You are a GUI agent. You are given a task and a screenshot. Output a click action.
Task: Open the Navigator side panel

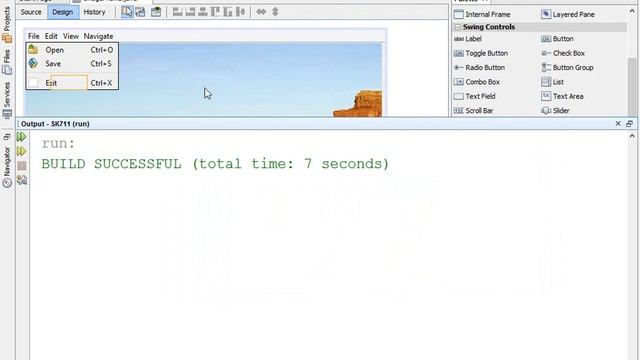[7, 167]
